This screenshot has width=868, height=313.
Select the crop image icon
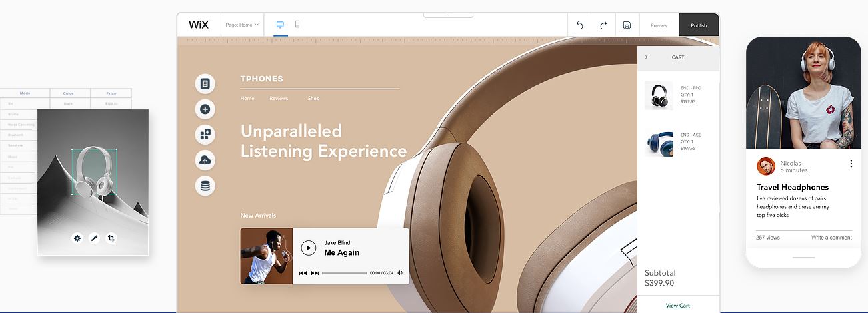(x=111, y=238)
